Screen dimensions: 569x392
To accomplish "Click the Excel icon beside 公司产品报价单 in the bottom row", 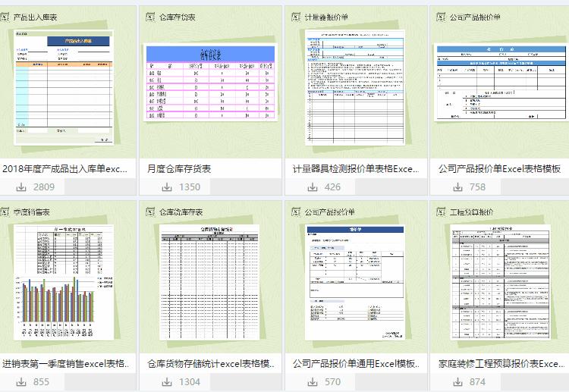I will [x=296, y=212].
